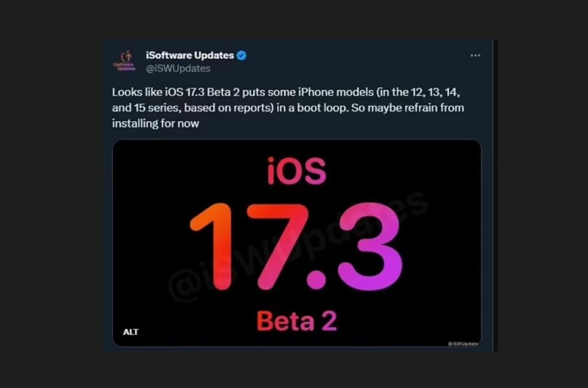Click the iSoftware Updates profile avatar
Screen dimensions: 588x388
(124, 61)
